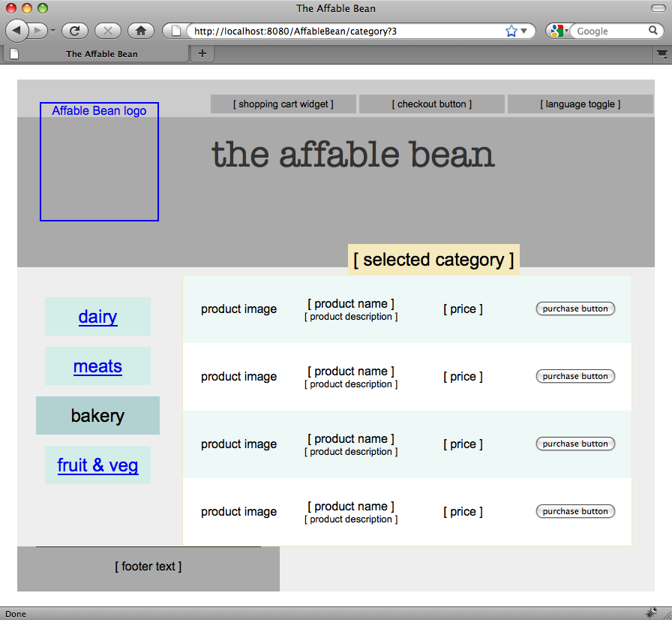This screenshot has width=672, height=620.
Task: Open the Google search engine chooser
Action: pyautogui.click(x=559, y=31)
